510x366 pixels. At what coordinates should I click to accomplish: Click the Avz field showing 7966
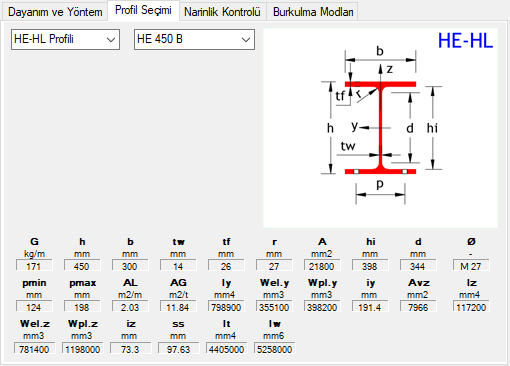coord(418,307)
